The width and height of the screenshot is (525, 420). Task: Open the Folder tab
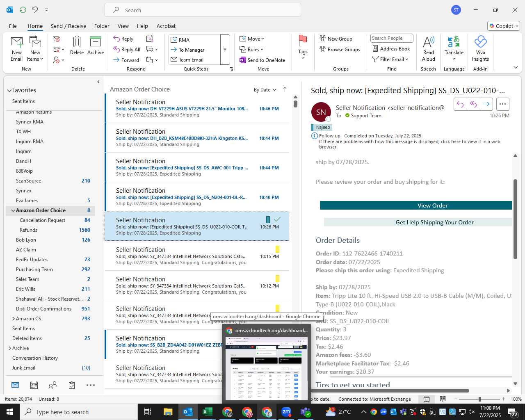(102, 26)
